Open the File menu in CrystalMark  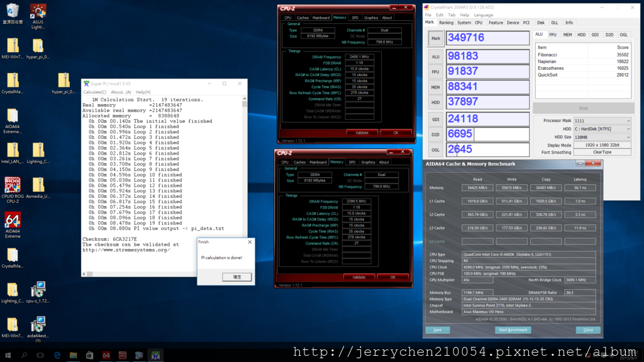[428, 15]
